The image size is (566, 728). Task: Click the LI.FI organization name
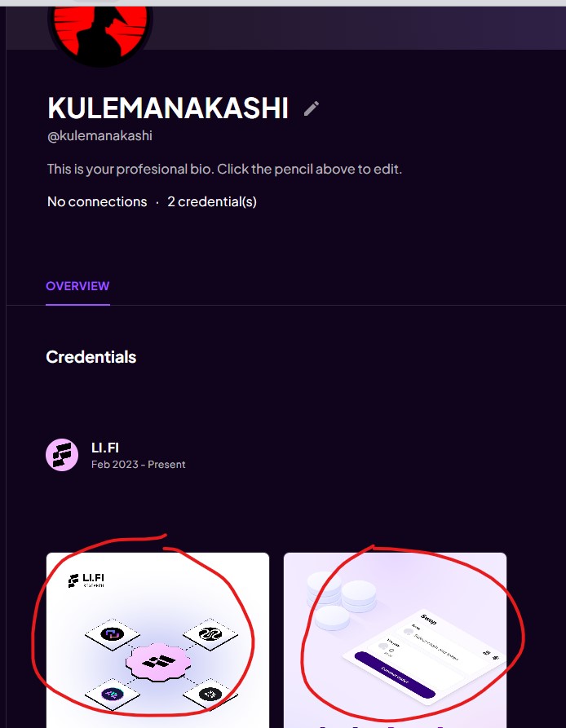point(105,448)
